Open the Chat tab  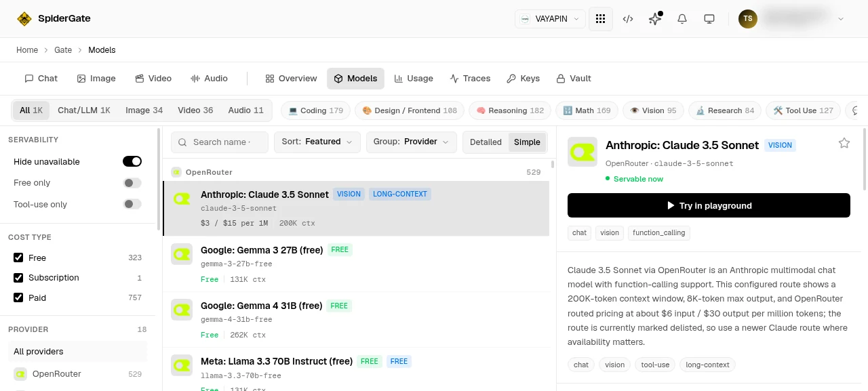coord(41,79)
